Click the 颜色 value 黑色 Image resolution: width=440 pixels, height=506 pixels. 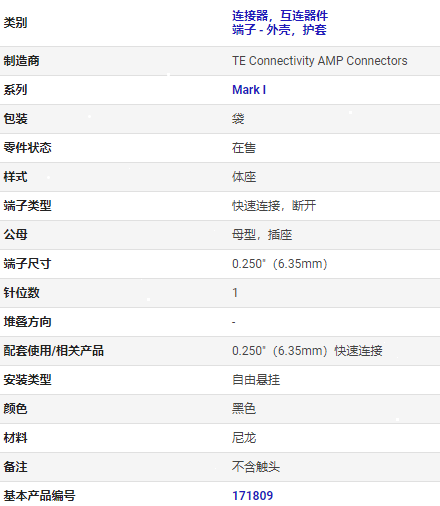[x=244, y=409]
